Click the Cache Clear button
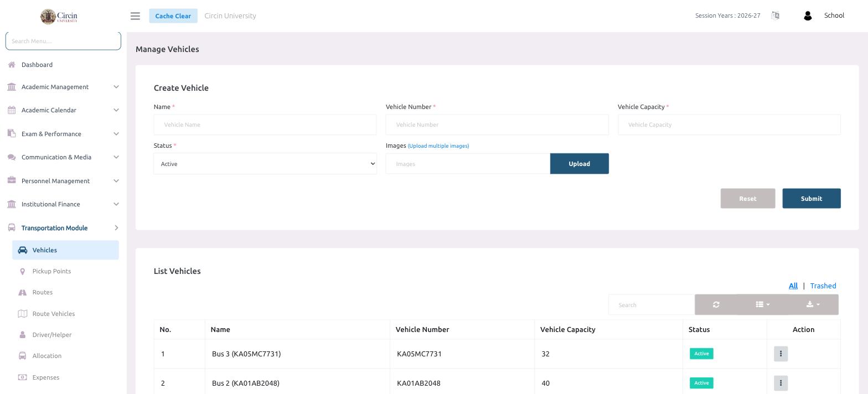Viewport: 868px width, 394px height. pyautogui.click(x=173, y=16)
